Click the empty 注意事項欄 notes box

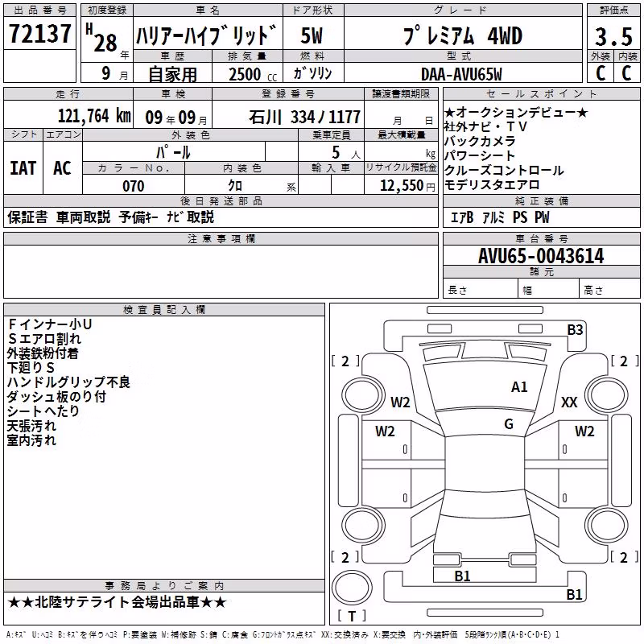(x=221, y=271)
